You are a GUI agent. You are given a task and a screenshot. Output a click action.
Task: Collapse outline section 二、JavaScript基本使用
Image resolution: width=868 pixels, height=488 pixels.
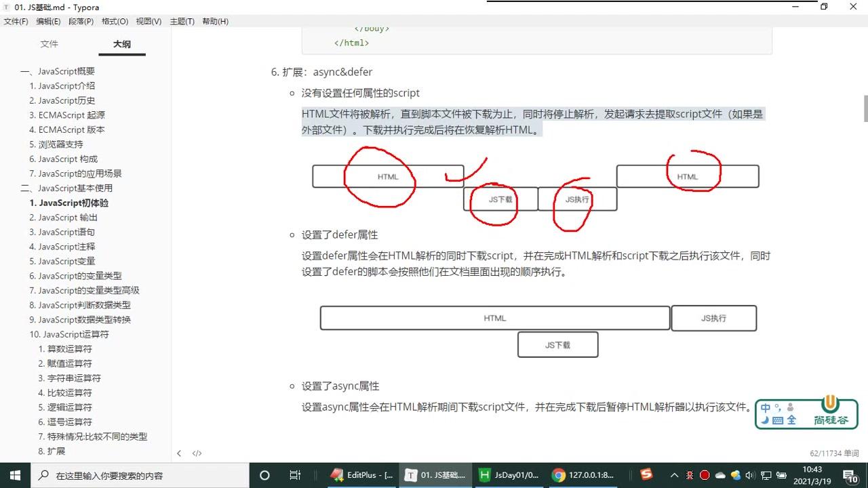[65, 188]
